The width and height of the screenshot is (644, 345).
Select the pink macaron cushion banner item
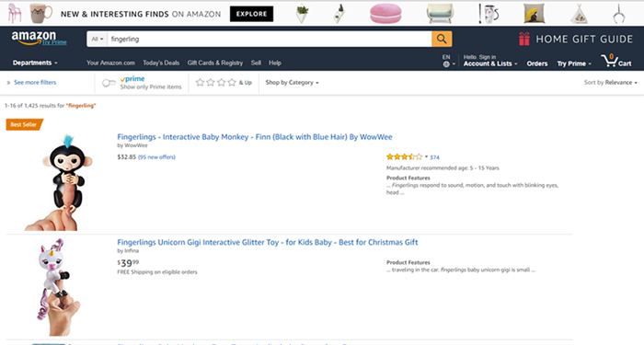pos(385,14)
